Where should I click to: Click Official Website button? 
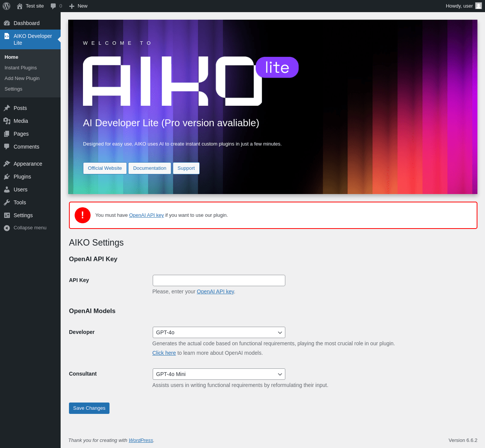[105, 168]
